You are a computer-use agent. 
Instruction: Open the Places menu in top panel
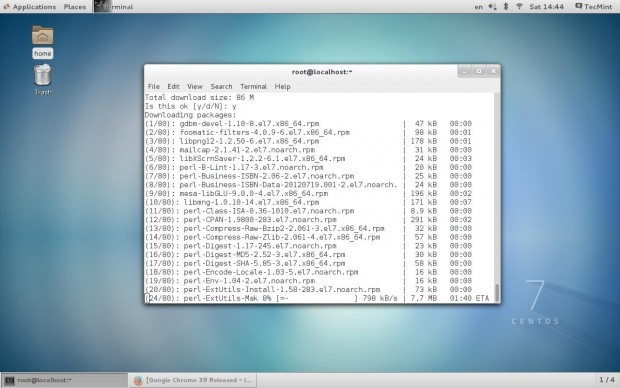click(75, 7)
